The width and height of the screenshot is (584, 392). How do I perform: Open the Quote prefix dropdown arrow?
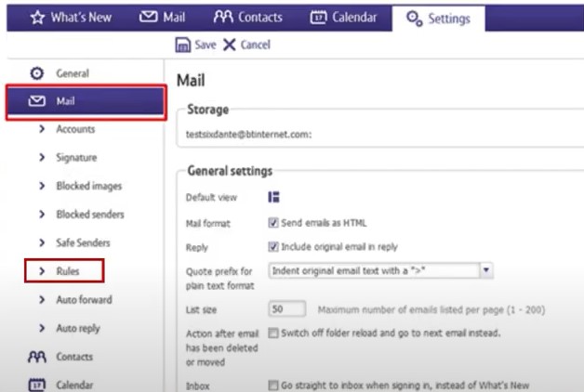(486, 270)
